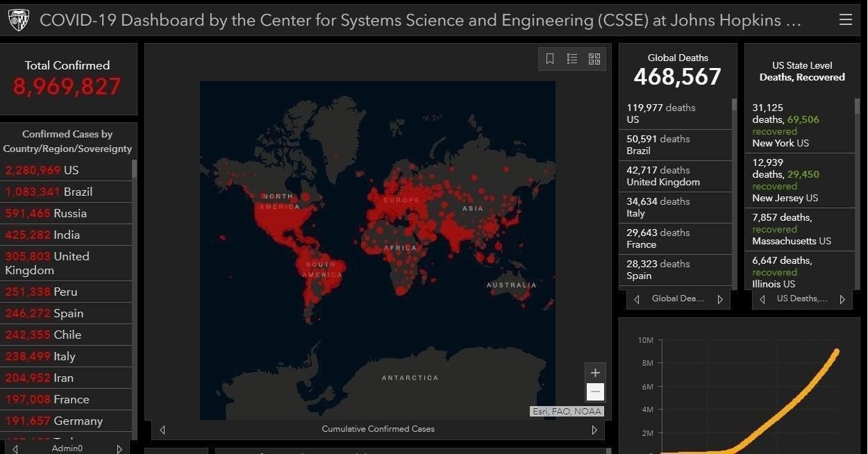Select the Admin0 tab label
This screenshot has width=868, height=454.
pos(67,448)
